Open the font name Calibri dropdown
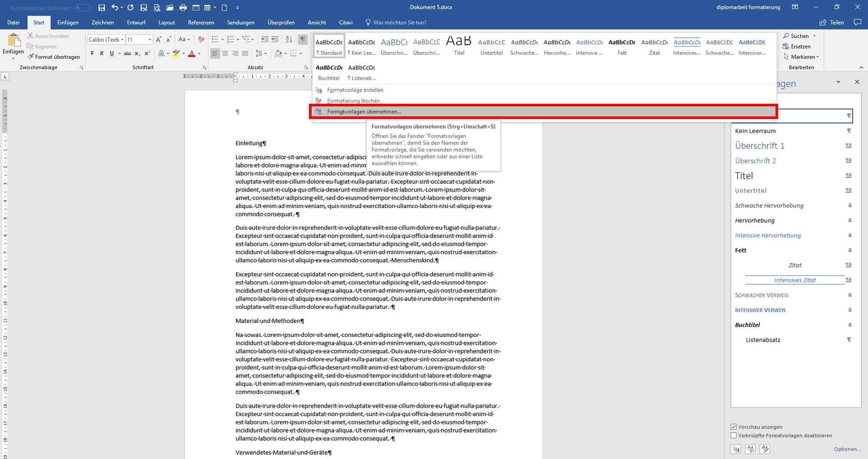Screen dimensions: 868x459 (x=122, y=40)
